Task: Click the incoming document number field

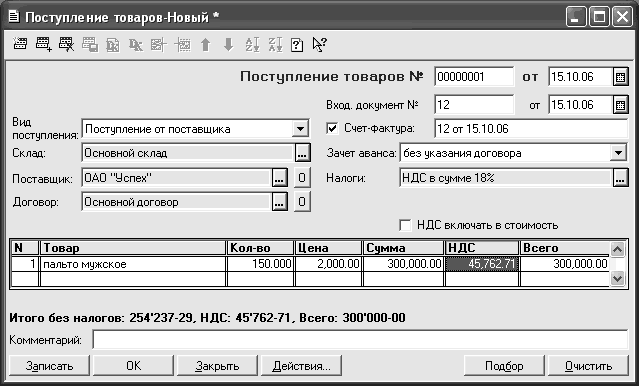Action: [474, 105]
